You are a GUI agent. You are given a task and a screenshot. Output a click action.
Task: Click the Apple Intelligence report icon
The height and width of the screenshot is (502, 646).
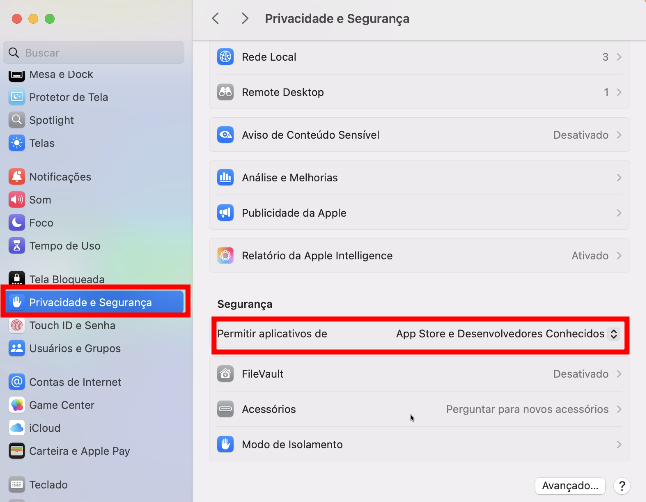[225, 255]
